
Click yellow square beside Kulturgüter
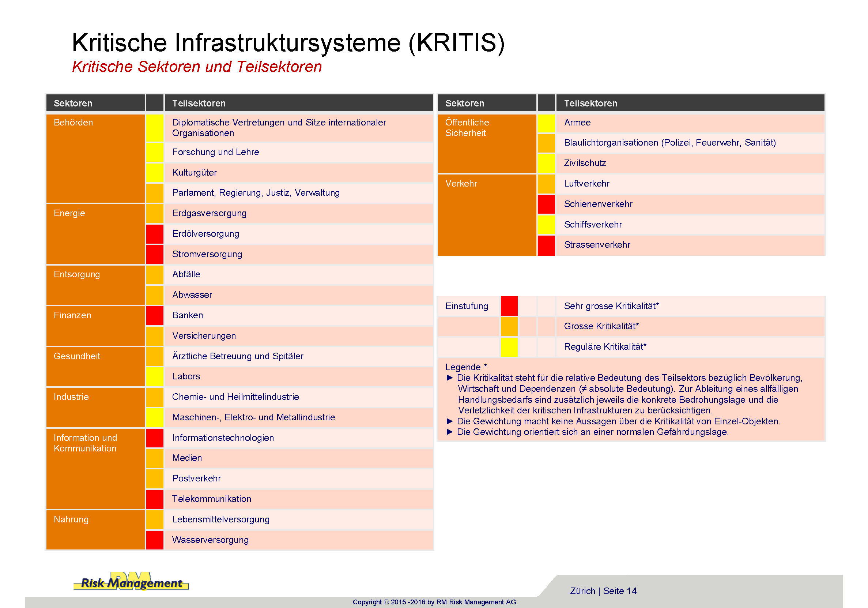(x=155, y=173)
